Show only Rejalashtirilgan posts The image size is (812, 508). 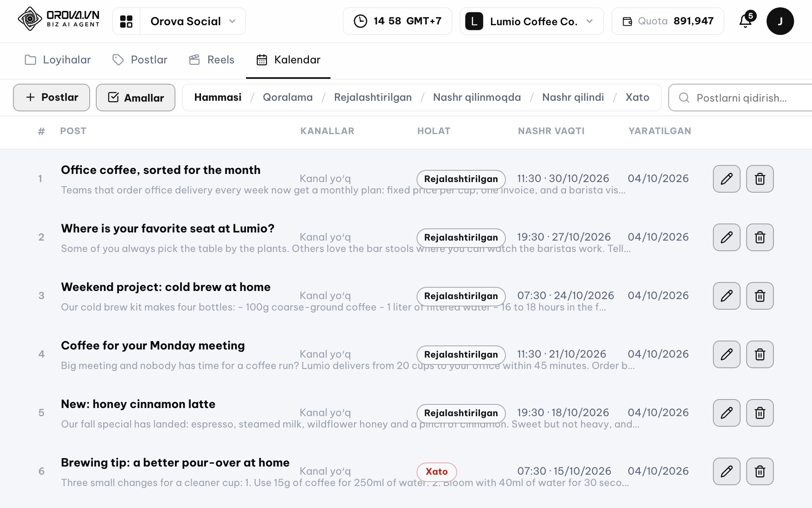point(373,98)
